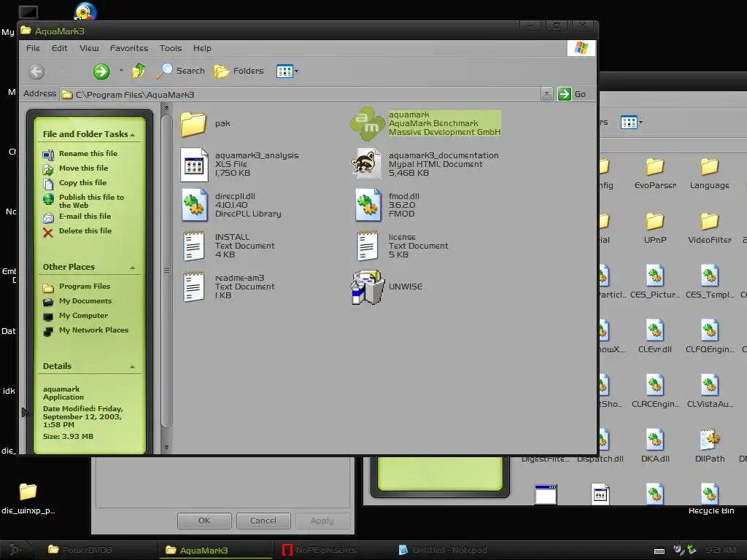Collapse the File and Folder Tasks section
The height and width of the screenshot is (560, 747).
[x=133, y=135]
